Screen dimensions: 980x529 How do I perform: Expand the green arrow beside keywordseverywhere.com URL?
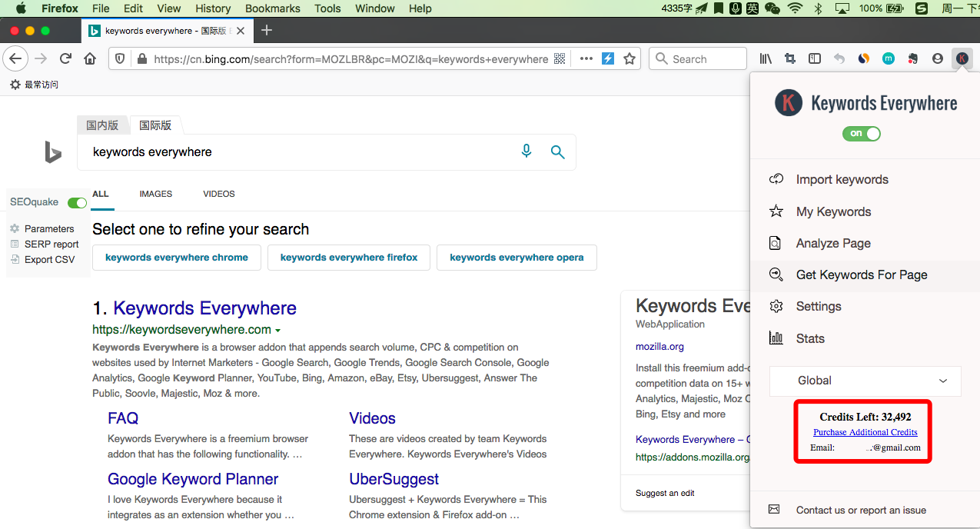coord(277,331)
